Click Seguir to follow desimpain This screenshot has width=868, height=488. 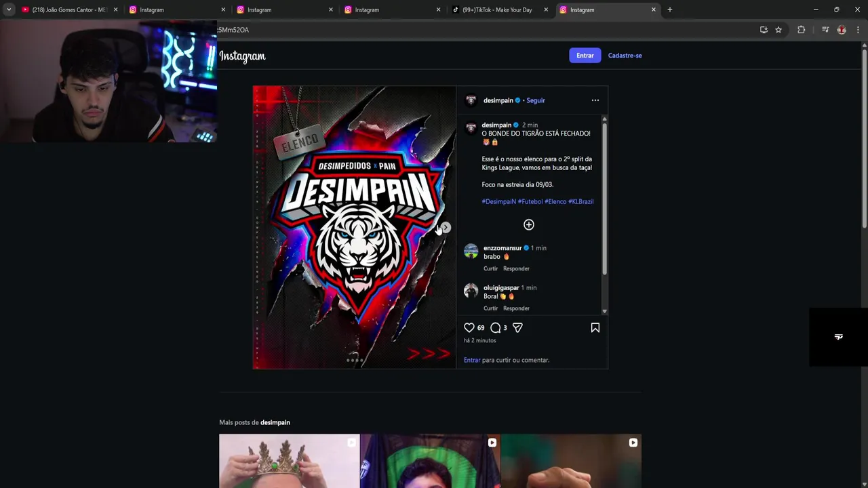536,100
